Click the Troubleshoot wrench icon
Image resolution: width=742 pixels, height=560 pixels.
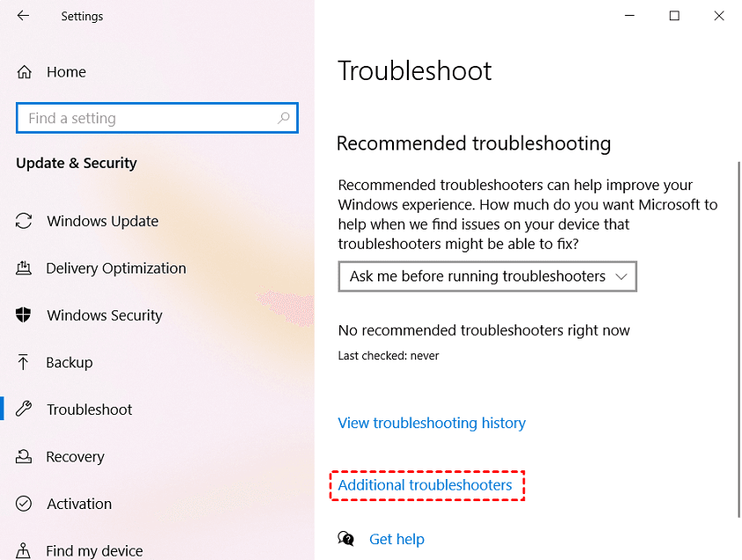click(x=25, y=410)
